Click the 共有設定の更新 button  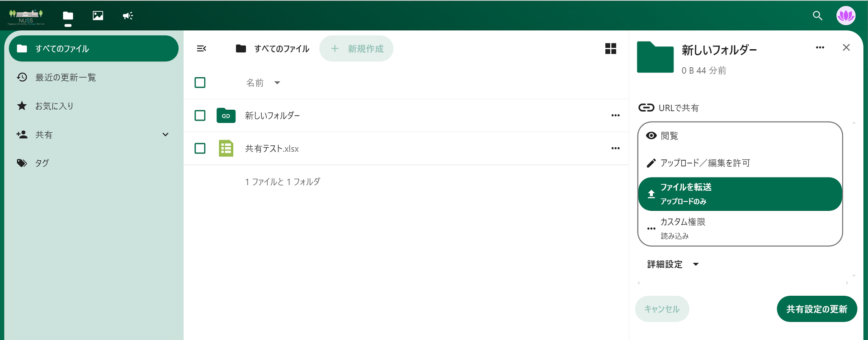pyautogui.click(x=816, y=309)
